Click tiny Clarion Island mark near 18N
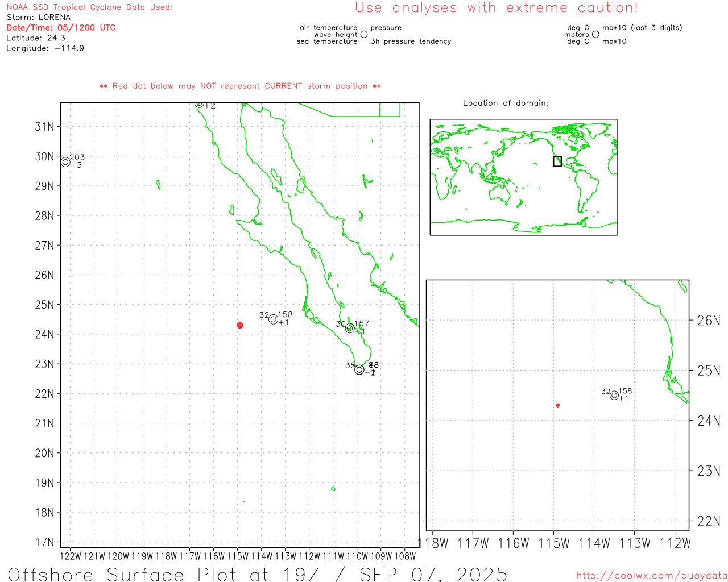The height and width of the screenshot is (582, 728). tap(243, 502)
